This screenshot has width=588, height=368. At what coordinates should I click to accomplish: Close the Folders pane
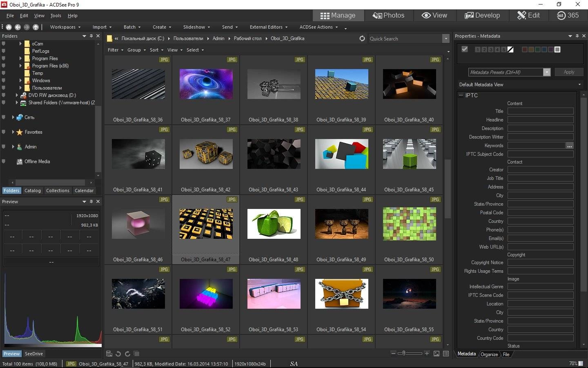98,36
